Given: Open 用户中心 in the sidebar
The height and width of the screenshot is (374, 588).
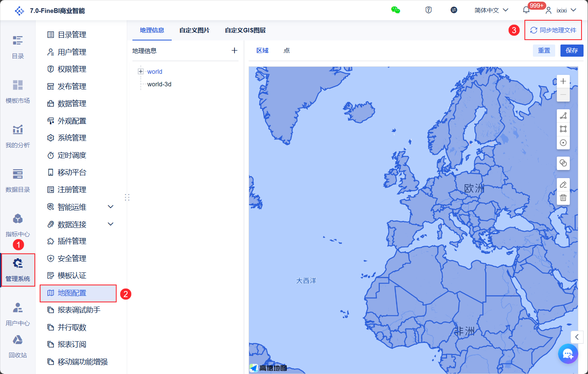Looking at the screenshot, I should click(x=18, y=314).
